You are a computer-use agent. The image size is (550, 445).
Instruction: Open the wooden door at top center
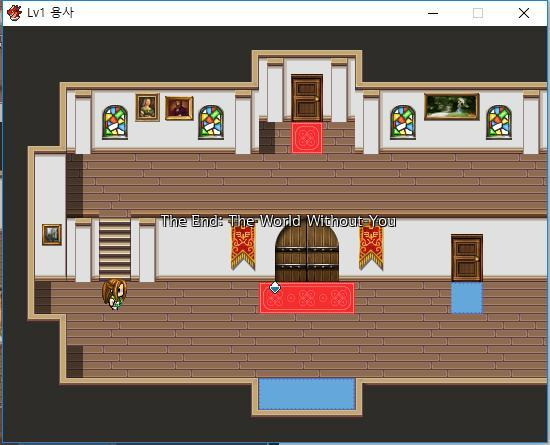pyautogui.click(x=307, y=98)
